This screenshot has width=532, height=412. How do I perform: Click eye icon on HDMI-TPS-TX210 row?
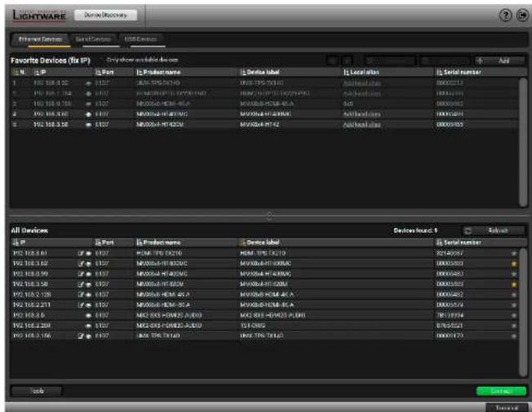coord(88,253)
